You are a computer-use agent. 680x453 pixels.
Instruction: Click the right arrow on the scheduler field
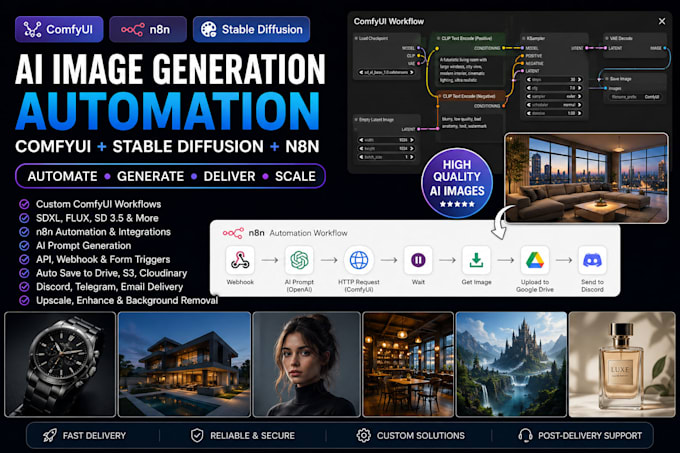tap(579, 104)
